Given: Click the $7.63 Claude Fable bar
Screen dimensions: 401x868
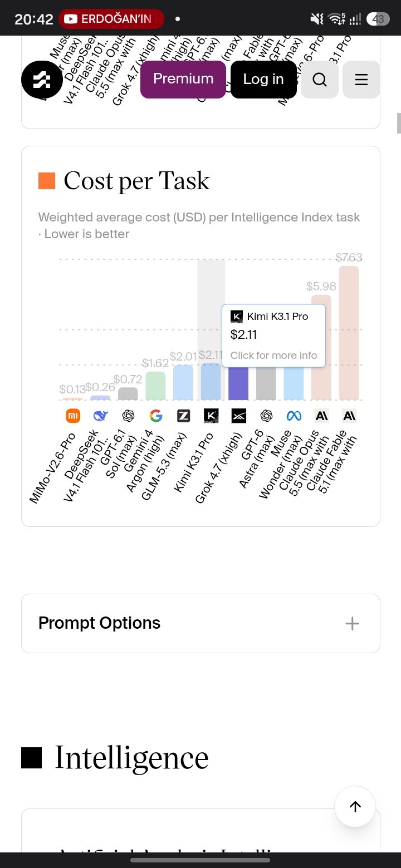Looking at the screenshot, I should (349, 333).
